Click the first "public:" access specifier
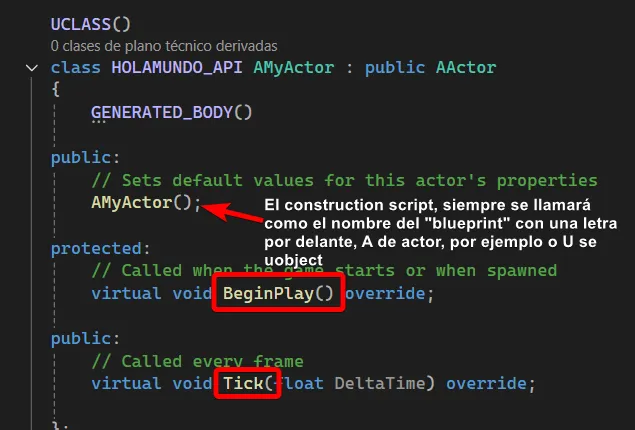The width and height of the screenshot is (635, 430). coord(85,158)
